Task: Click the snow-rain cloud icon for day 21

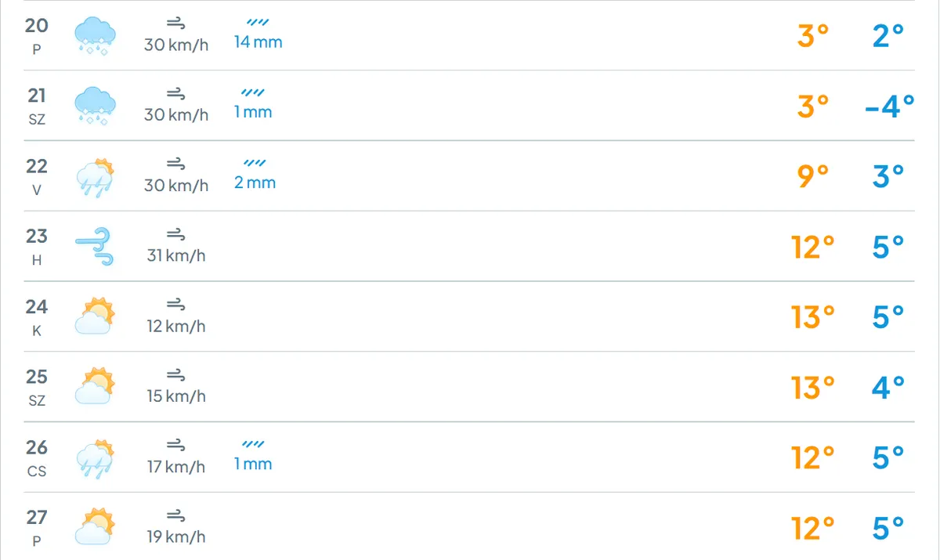Action: (95, 106)
